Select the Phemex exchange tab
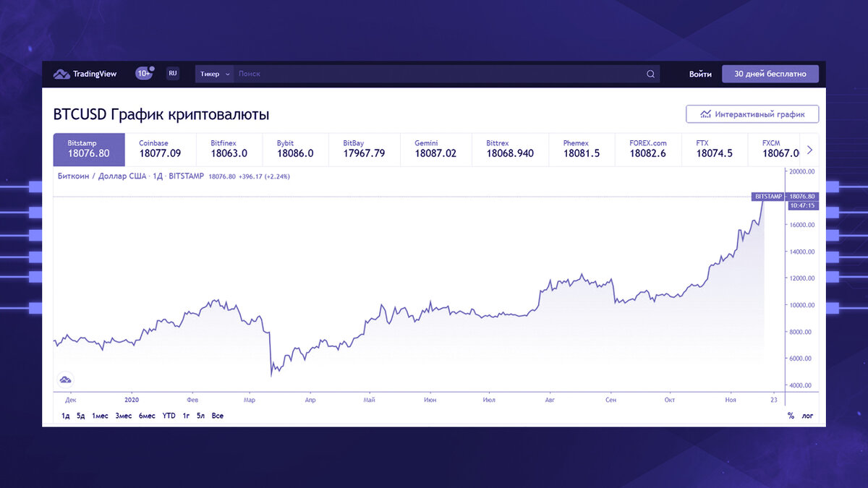 point(582,149)
